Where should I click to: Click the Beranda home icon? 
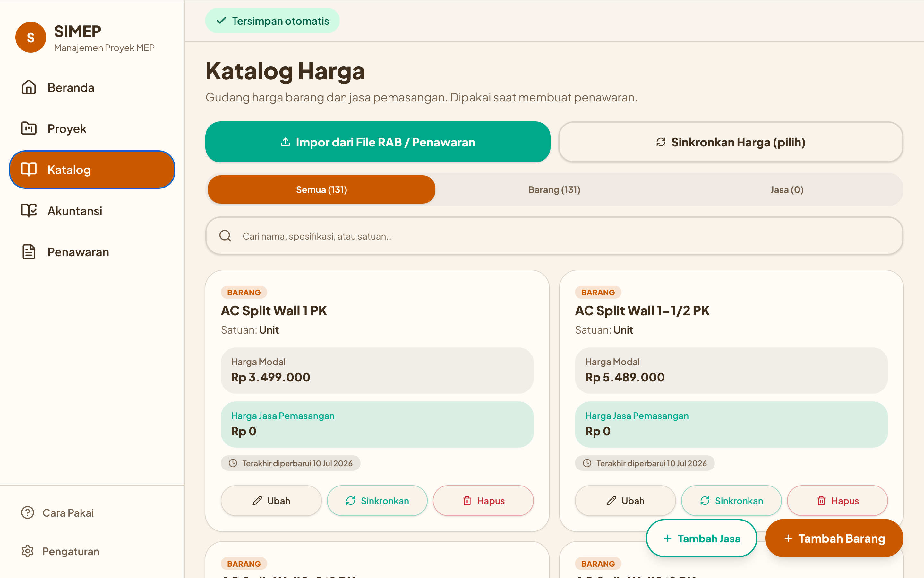pyautogui.click(x=29, y=87)
